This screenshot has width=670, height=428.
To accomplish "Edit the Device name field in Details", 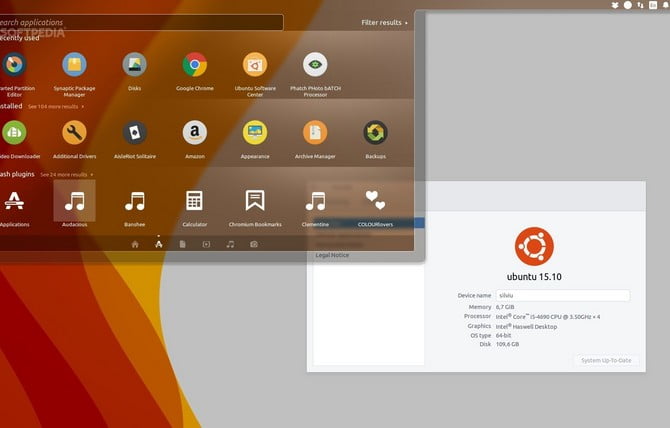I will click(562, 295).
